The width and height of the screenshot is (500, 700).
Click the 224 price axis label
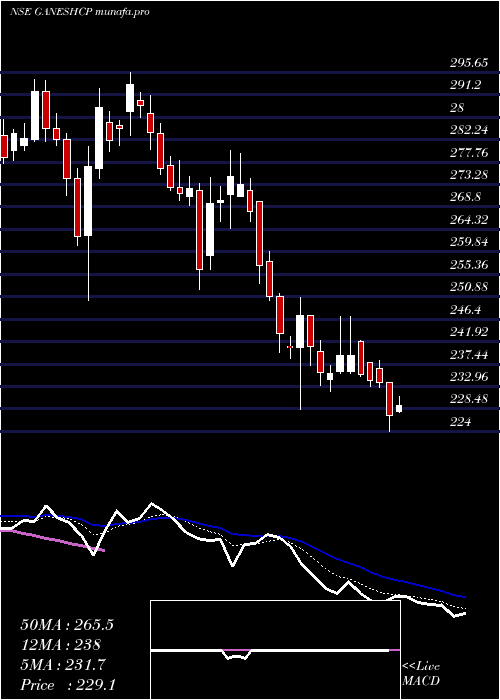[460, 422]
